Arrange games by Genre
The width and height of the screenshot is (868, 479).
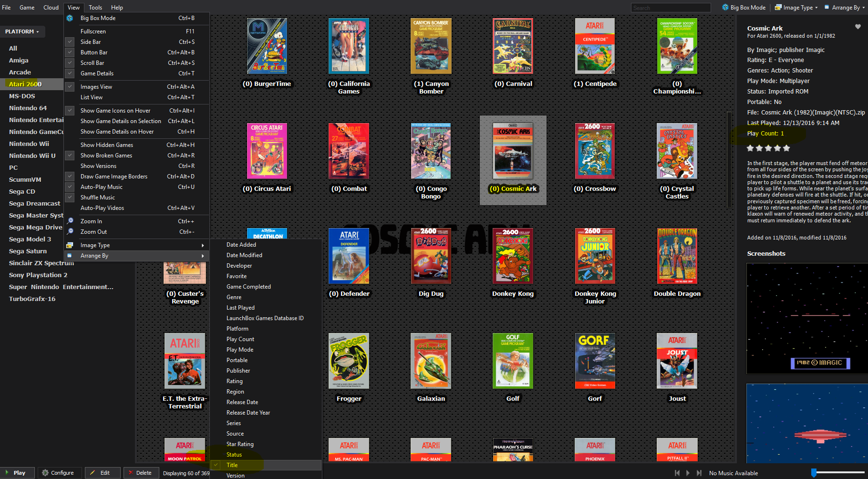coord(266,297)
